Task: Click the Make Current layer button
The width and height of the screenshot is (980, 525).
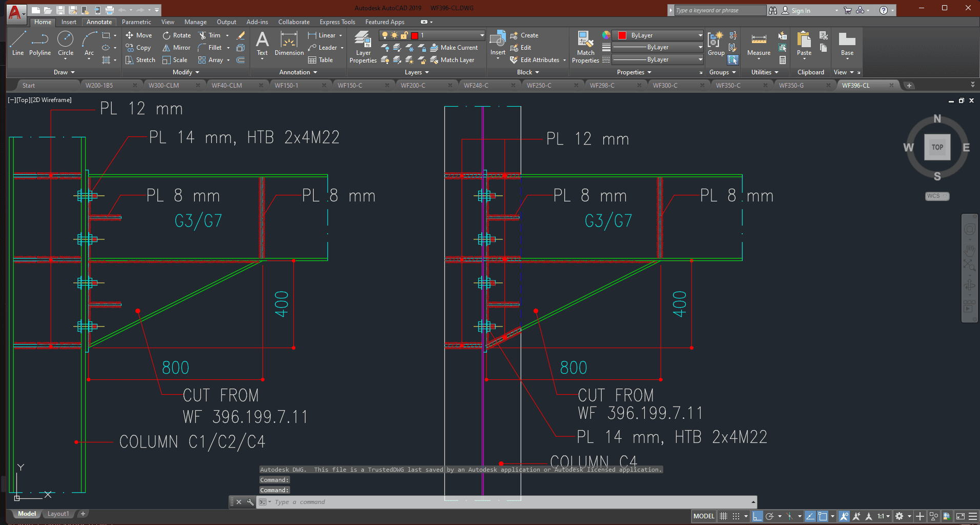Action: pos(454,48)
